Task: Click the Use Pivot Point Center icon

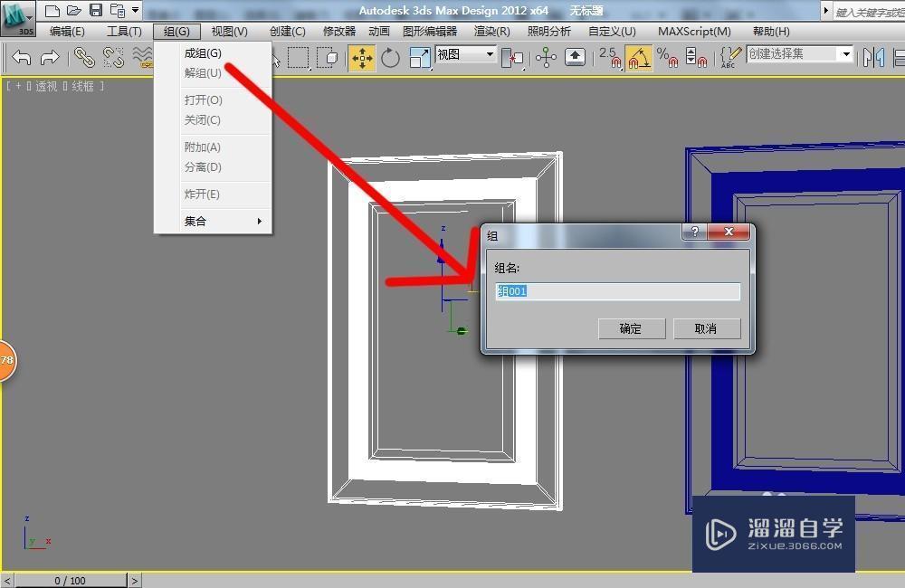Action: coord(512,58)
